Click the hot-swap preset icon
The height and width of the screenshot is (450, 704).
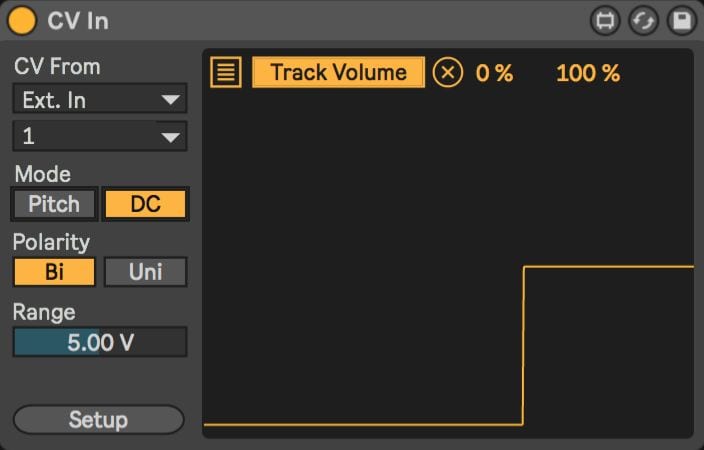[x=643, y=21]
